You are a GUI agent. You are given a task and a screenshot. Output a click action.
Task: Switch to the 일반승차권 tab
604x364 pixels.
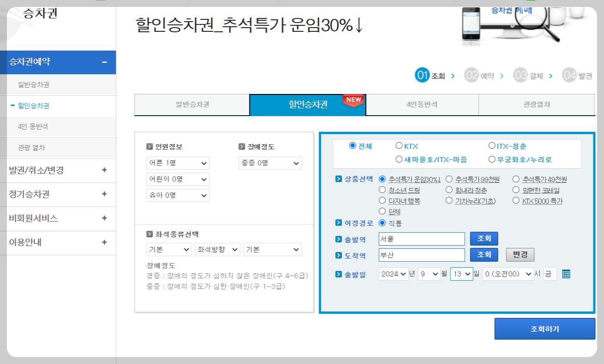[192, 105]
